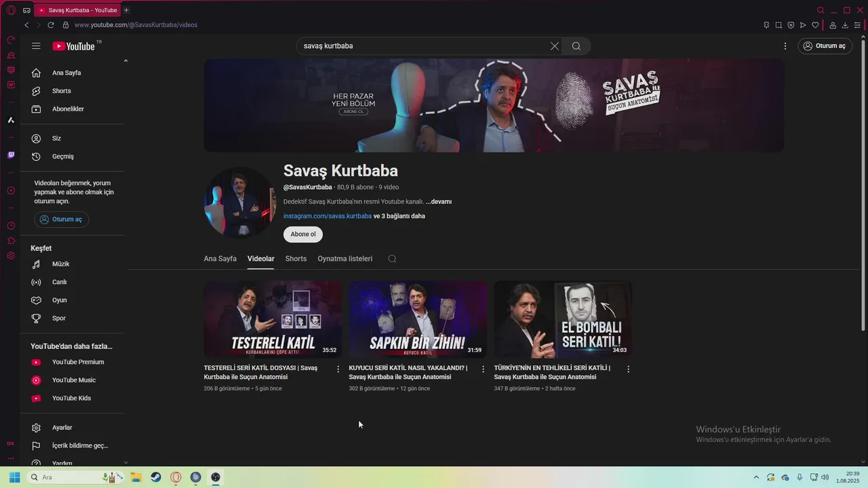The height and width of the screenshot is (488, 868).
Task: Open SAPKIN BİR ZİHİN video thumbnail
Action: [x=418, y=320]
